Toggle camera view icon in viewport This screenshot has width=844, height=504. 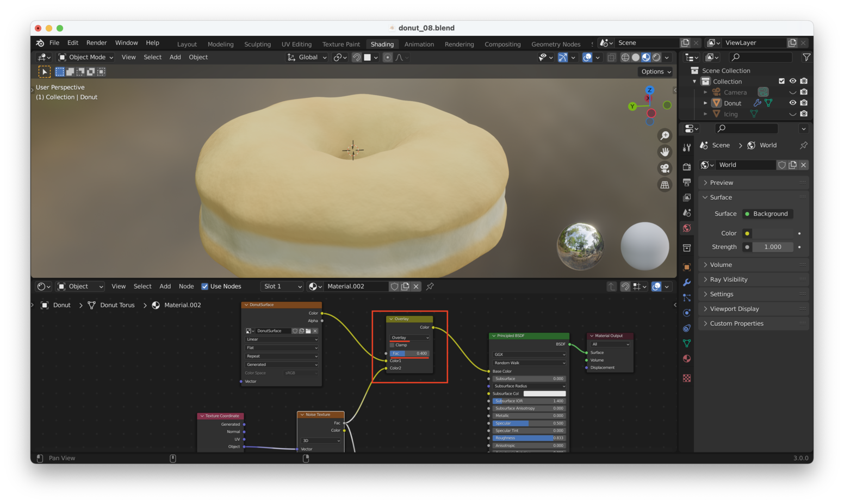tap(665, 168)
